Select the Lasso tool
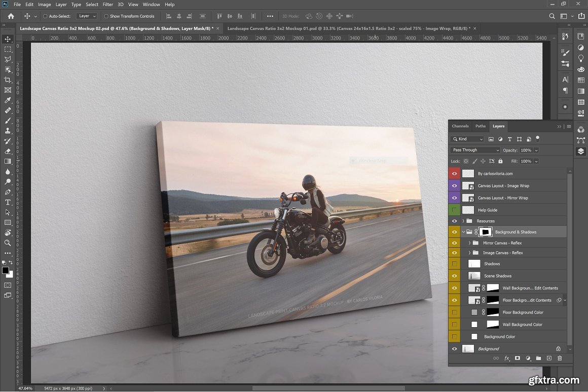Image resolution: width=588 pixels, height=392 pixels. coord(8,59)
